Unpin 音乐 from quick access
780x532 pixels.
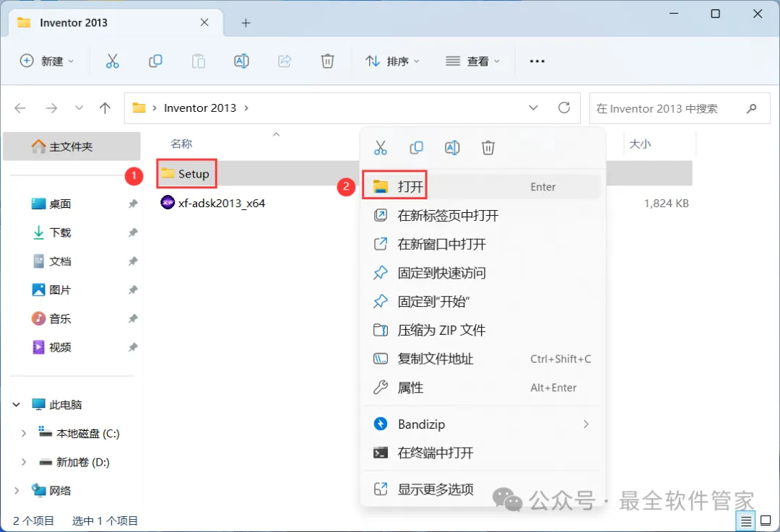pos(133,319)
